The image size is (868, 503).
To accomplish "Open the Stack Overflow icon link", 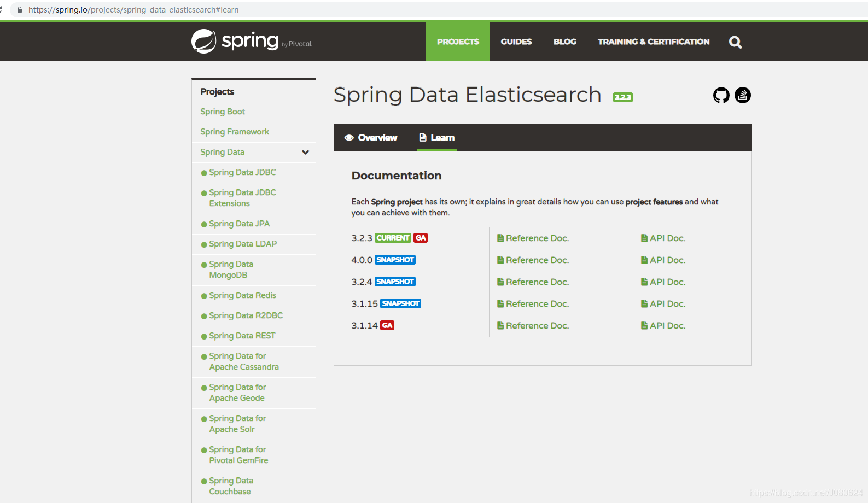I will click(743, 95).
